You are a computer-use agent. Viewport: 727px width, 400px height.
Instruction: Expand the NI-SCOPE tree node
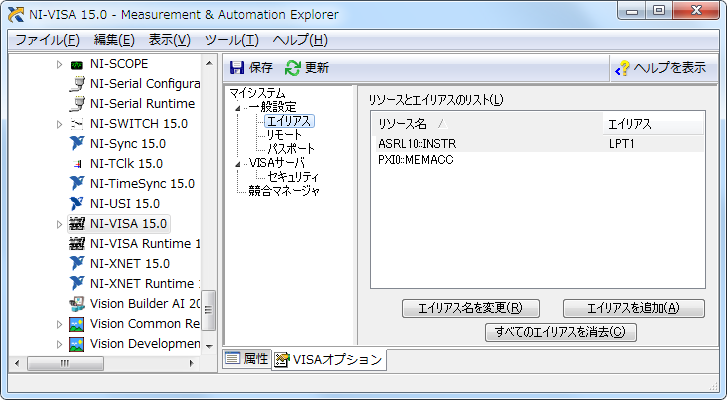(59, 64)
